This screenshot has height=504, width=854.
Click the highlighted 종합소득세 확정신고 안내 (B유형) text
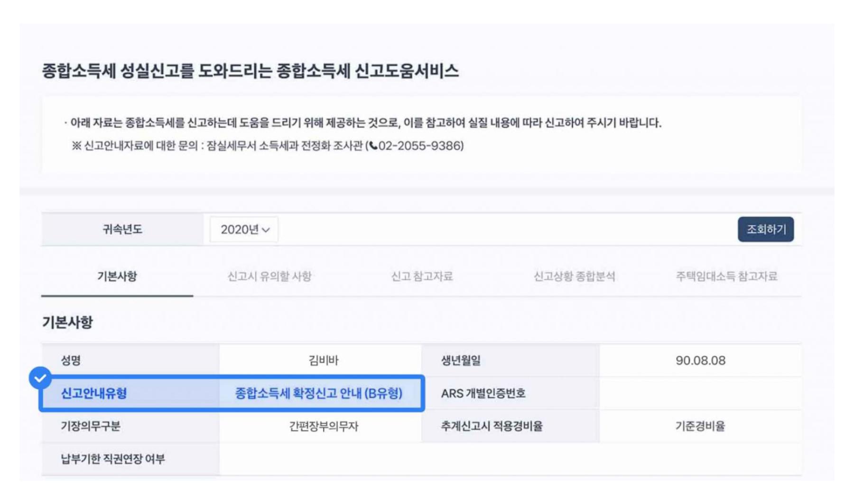coord(319,394)
